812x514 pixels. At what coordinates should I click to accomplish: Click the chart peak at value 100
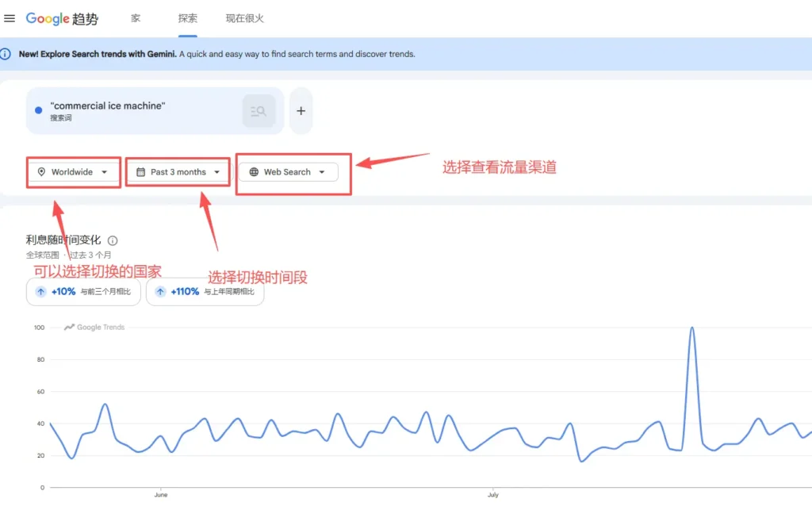pyautogui.click(x=691, y=328)
